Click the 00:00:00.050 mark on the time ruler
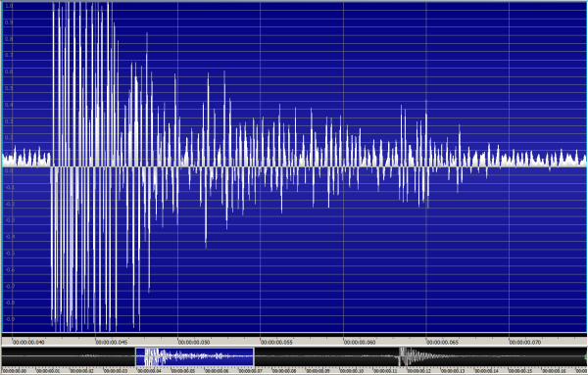 pos(194,342)
